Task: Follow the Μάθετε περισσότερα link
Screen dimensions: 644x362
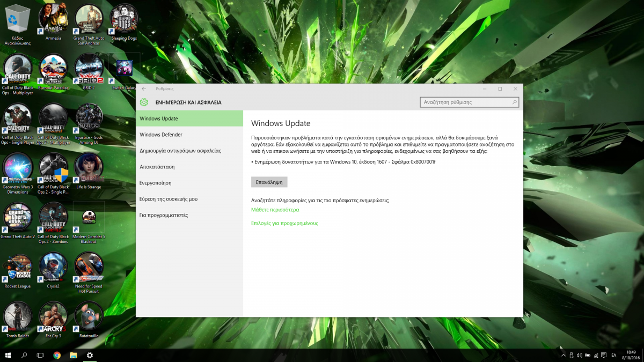Action: 275,210
